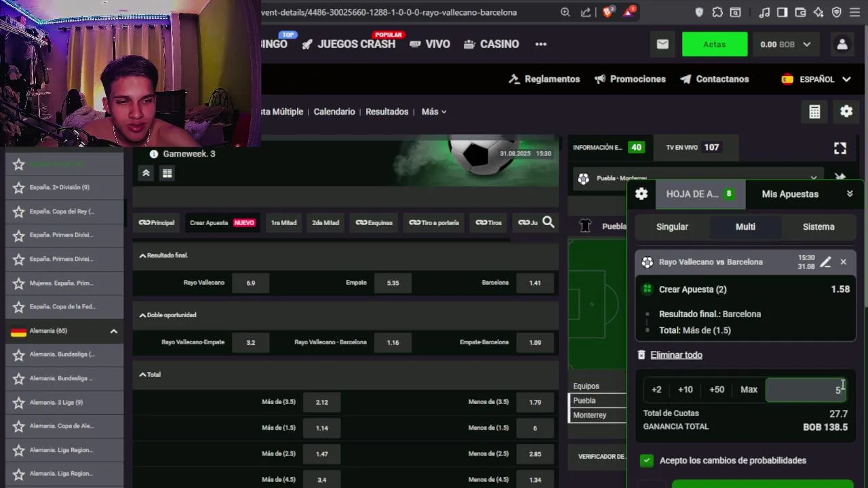Toggle the browser sidebar panel icon
Screen dimensions: 868x488
(x=782, y=12)
